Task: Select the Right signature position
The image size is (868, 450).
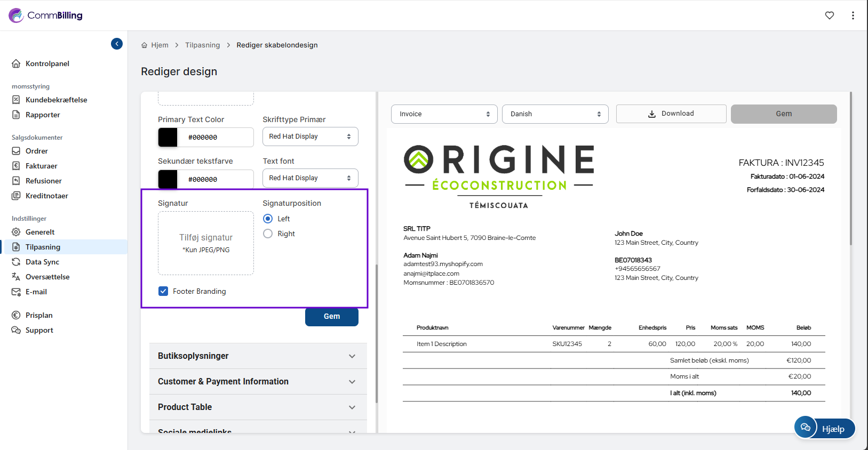Action: pos(268,234)
